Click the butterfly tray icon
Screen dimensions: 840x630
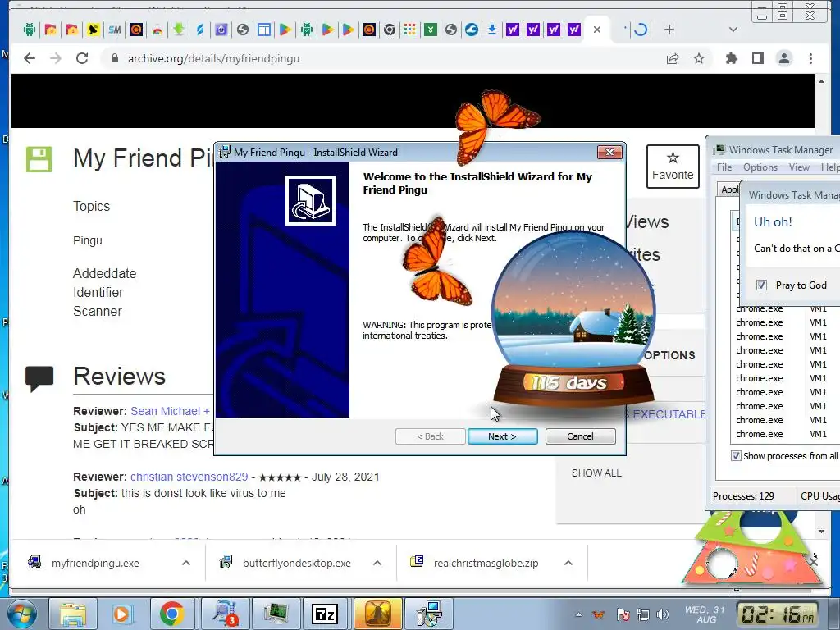point(598,614)
